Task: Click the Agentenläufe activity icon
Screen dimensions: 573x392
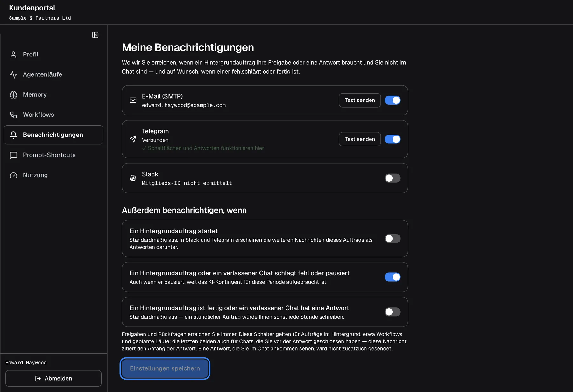Action: [13, 74]
